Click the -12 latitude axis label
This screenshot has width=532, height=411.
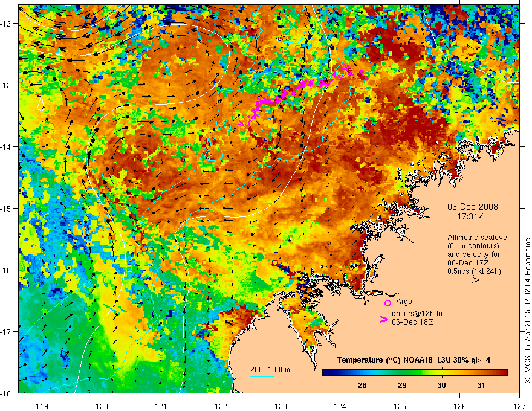click(x=7, y=24)
